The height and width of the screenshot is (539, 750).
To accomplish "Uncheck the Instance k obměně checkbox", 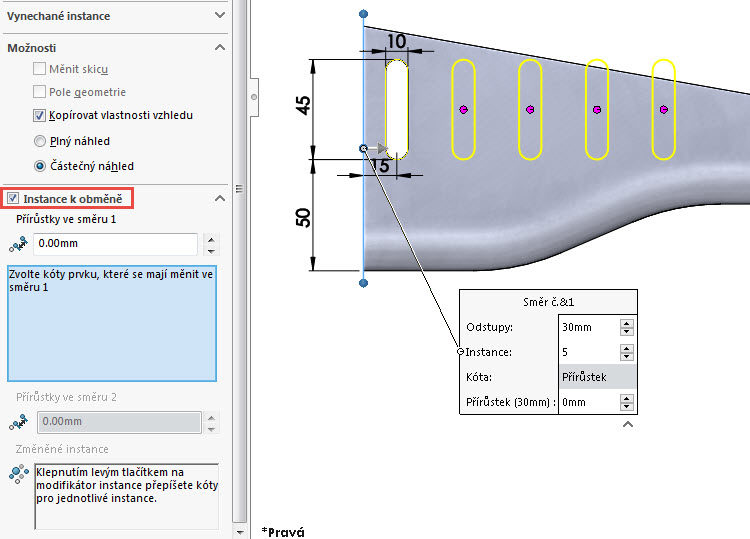I will pos(13,198).
